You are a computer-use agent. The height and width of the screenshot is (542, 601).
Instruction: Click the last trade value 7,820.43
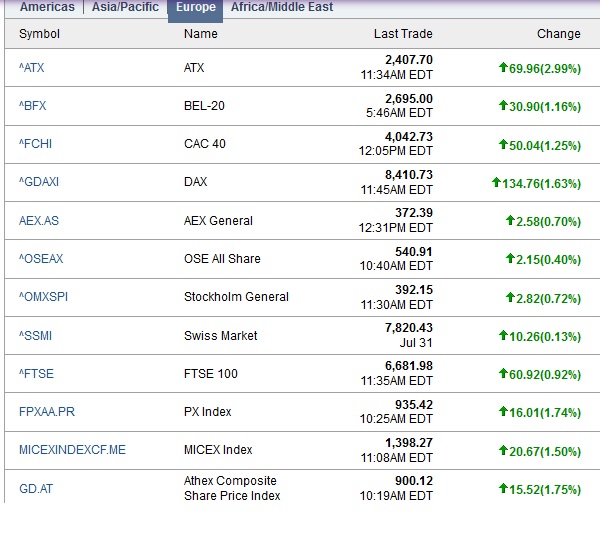tap(409, 328)
